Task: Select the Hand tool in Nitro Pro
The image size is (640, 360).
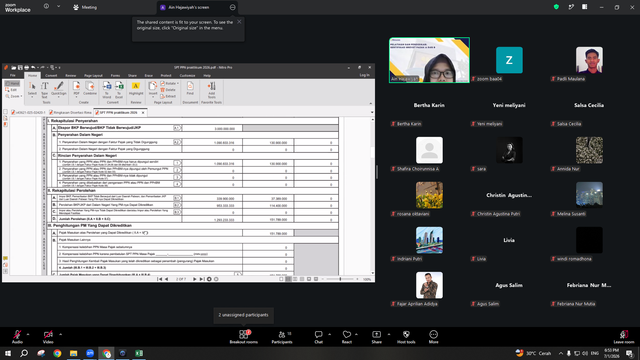Action: [x=12, y=83]
